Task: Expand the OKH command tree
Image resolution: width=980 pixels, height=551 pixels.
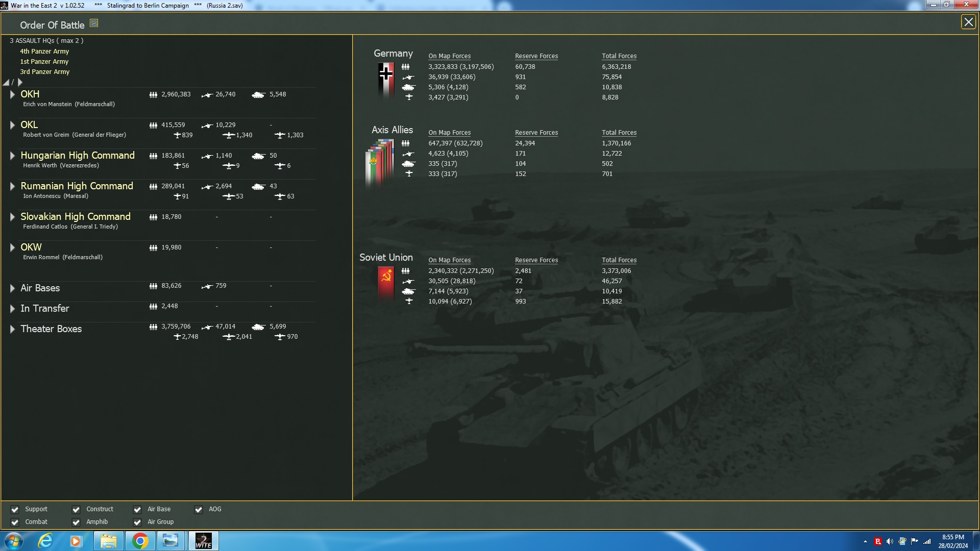Action: click(x=12, y=94)
